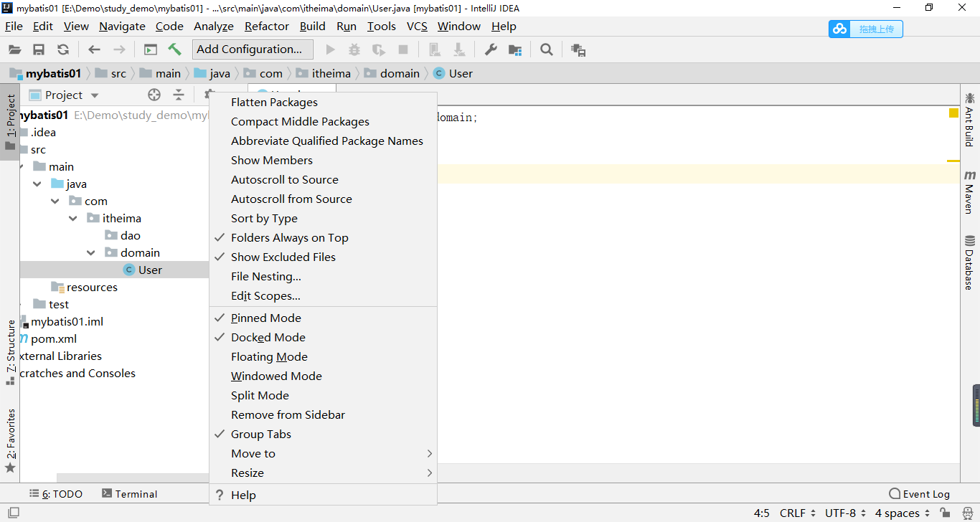The height and width of the screenshot is (522, 980).
Task: Open the VCS menu
Action: 417,26
